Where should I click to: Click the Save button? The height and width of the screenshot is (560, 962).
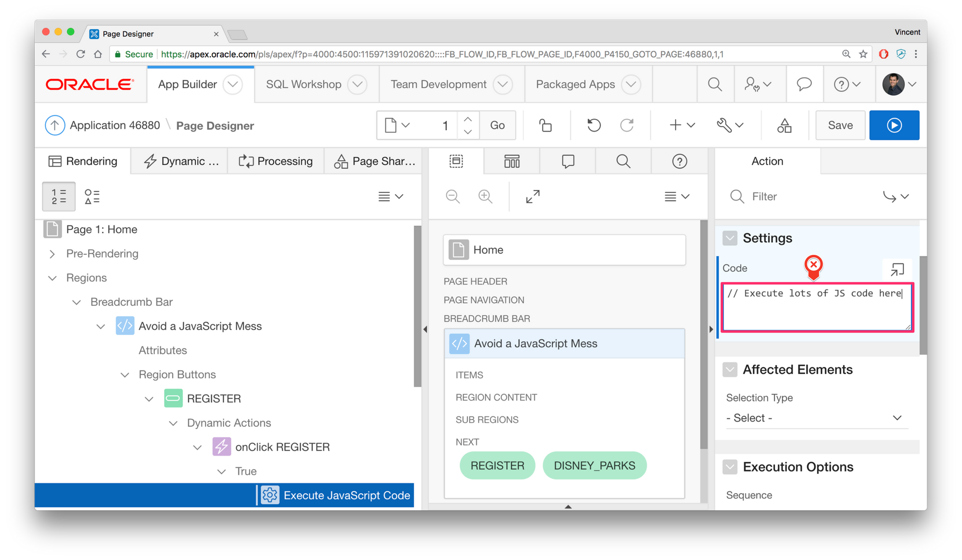coord(840,125)
